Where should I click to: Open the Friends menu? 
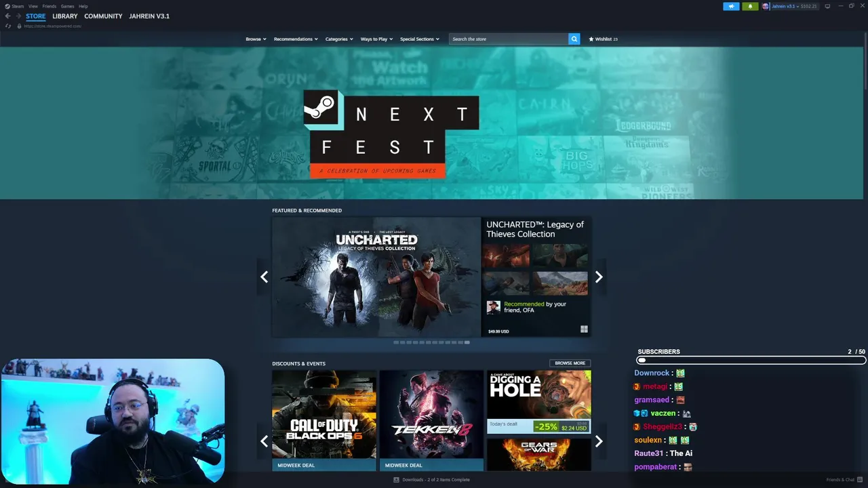pos(50,6)
